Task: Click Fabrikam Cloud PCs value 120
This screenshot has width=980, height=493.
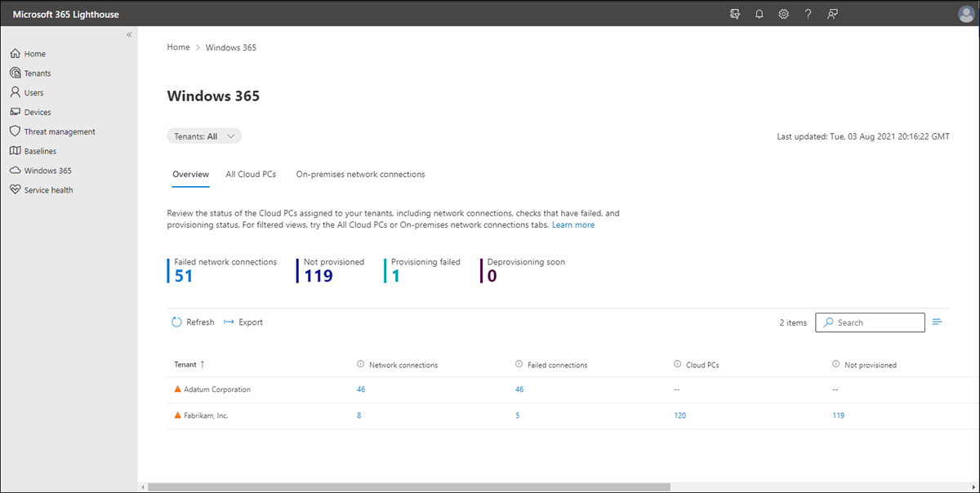Action: [x=679, y=415]
